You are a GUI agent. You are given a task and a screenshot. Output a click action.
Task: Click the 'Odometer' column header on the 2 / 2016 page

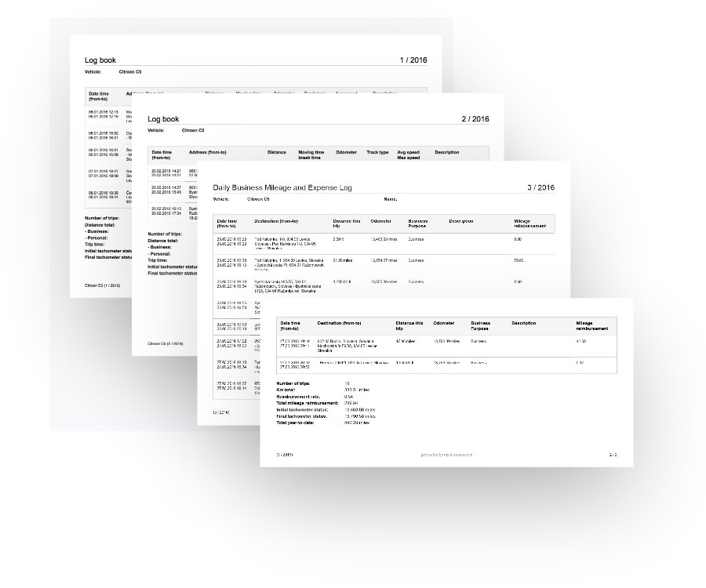point(346,153)
